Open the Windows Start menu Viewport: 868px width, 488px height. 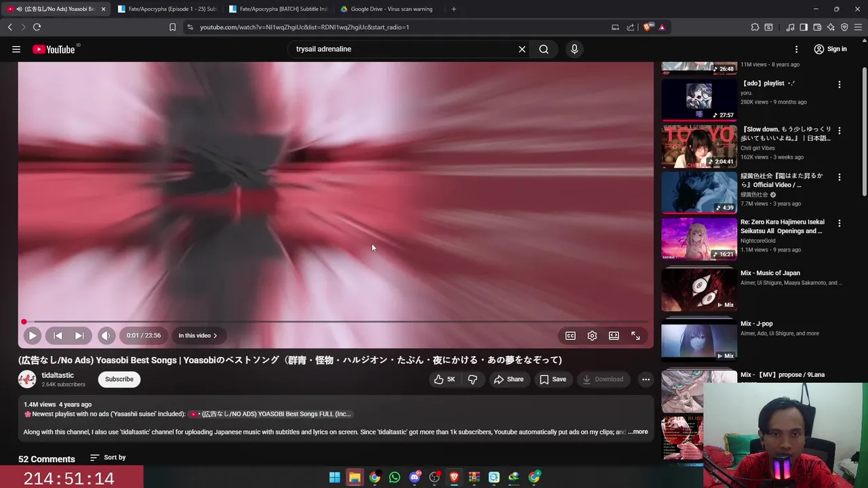click(x=334, y=477)
